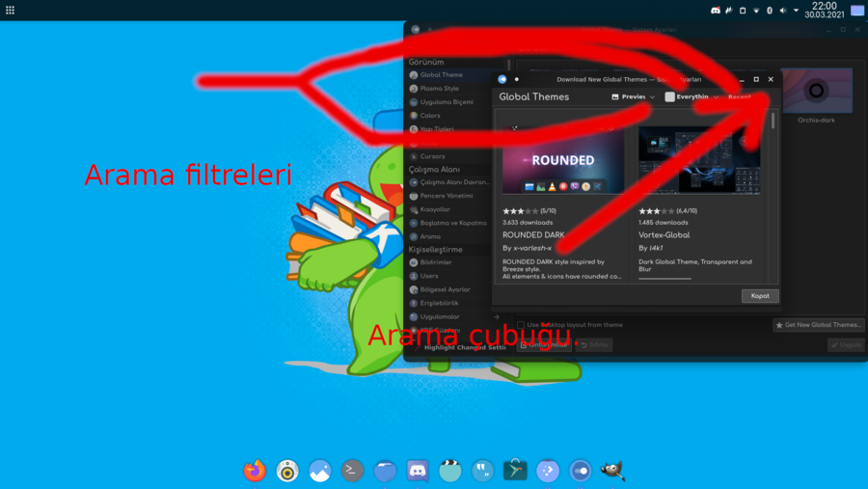
Task: Open Discord from the dock
Action: [x=418, y=471]
